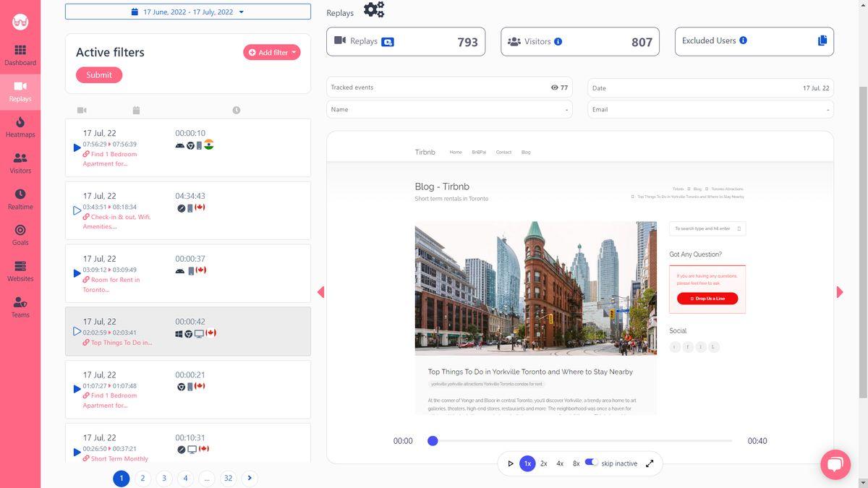Screen dimensions: 868x488
Task: Click the Replays settings gears icon
Action: 374,10
